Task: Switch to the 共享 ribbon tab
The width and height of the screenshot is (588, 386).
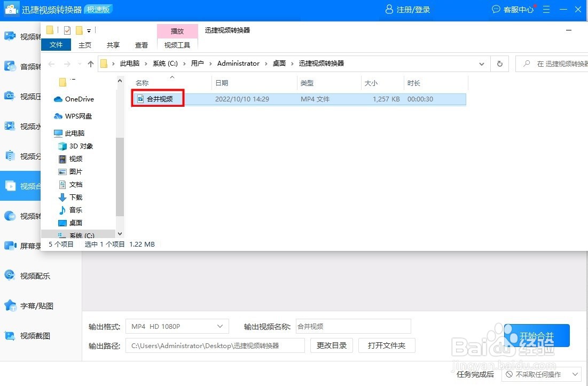Action: (x=113, y=45)
